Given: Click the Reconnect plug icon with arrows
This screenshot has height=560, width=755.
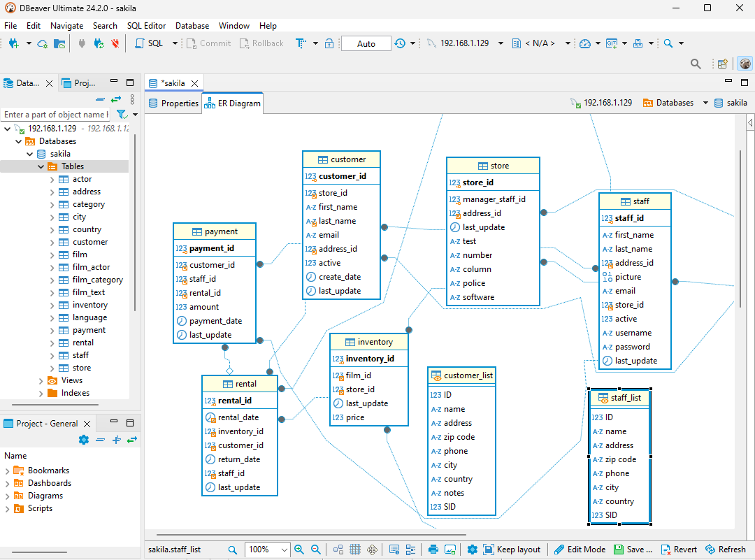Looking at the screenshot, I should (x=99, y=43).
